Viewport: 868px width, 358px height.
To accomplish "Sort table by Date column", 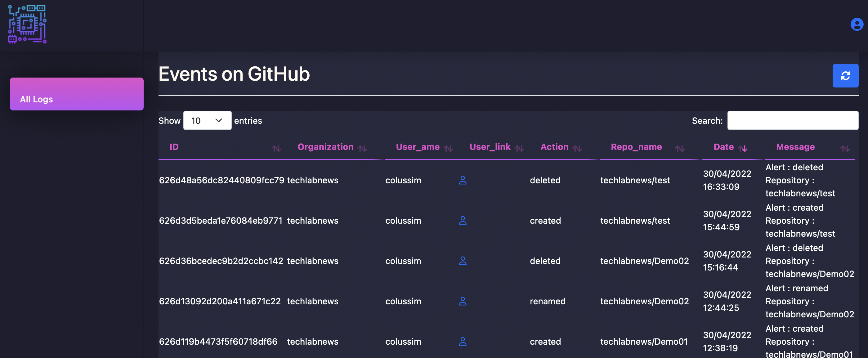I will click(723, 147).
